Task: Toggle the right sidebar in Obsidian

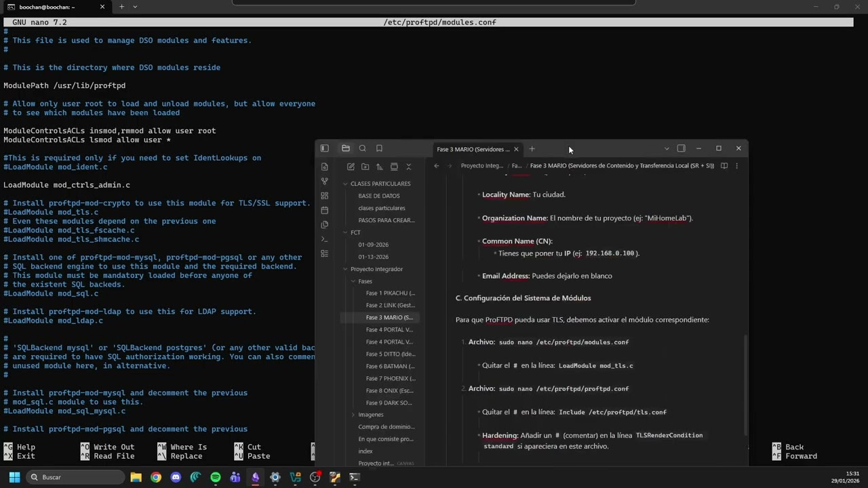Action: tap(681, 148)
